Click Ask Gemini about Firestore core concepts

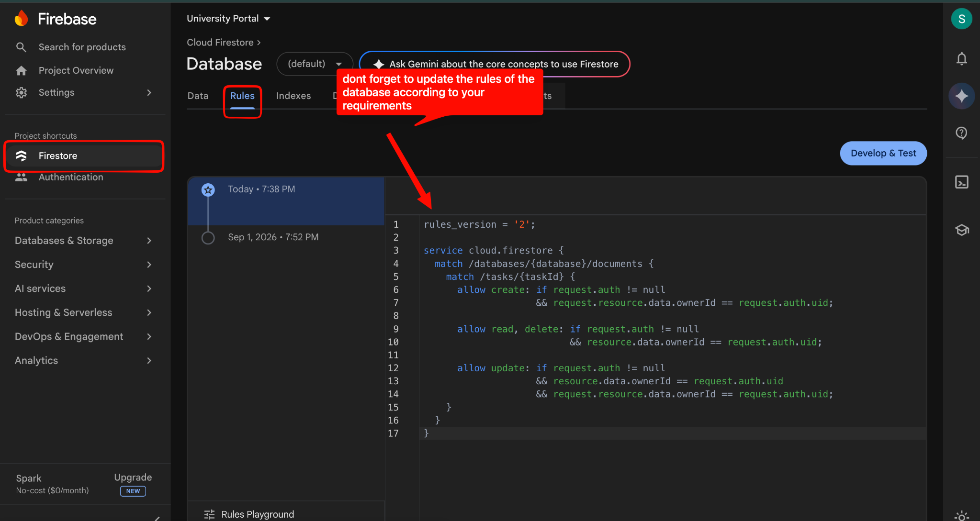tap(495, 64)
